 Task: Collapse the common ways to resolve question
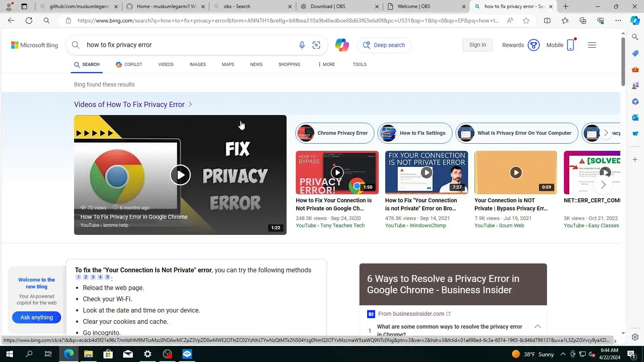pos(537,327)
